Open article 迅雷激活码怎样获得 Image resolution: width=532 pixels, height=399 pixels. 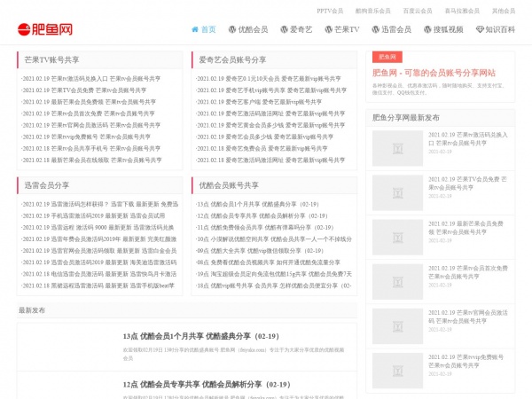(x=99, y=204)
